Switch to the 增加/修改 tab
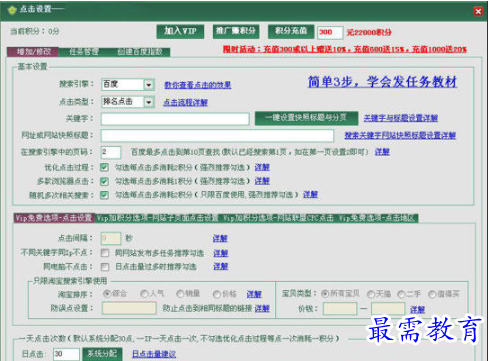The image size is (490, 361). (33, 52)
